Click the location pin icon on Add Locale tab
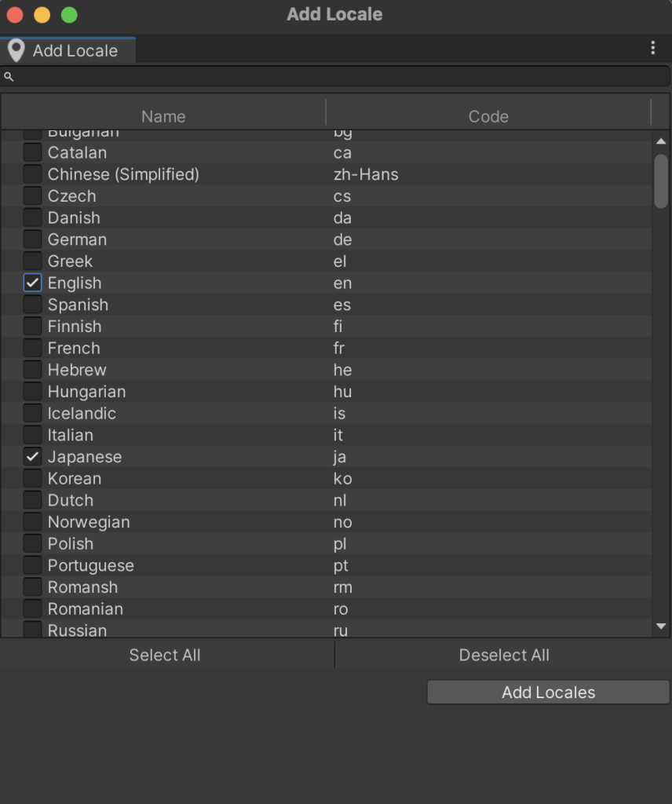This screenshot has width=672, height=804. [x=16, y=51]
